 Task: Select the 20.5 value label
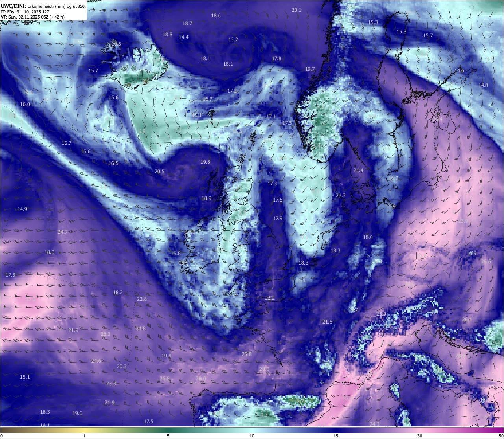(159, 172)
